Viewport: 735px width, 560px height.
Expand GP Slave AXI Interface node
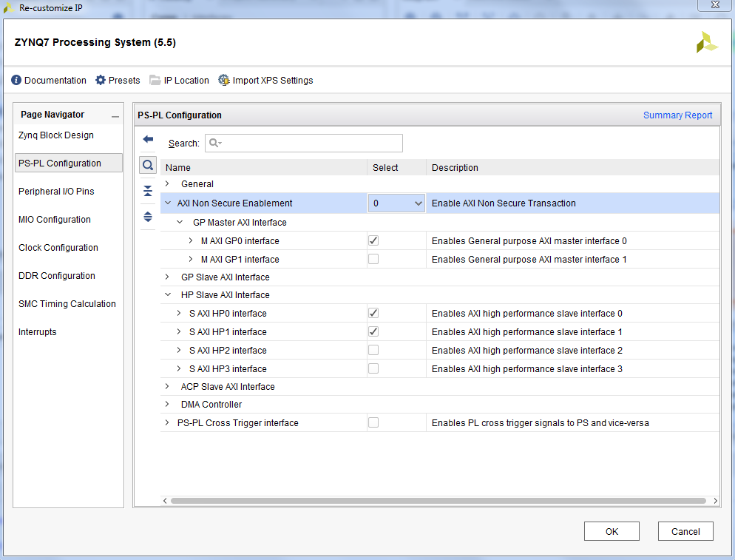[167, 277]
